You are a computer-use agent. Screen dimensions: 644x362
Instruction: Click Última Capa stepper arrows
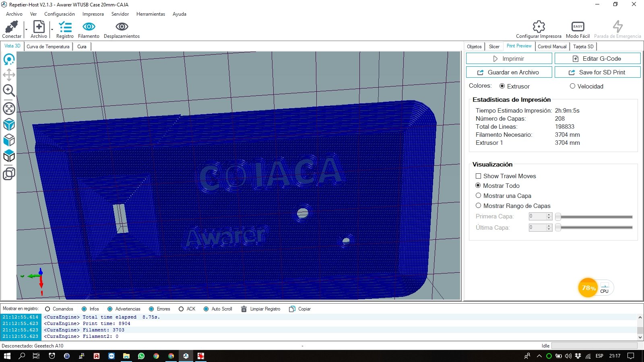pyautogui.click(x=549, y=228)
